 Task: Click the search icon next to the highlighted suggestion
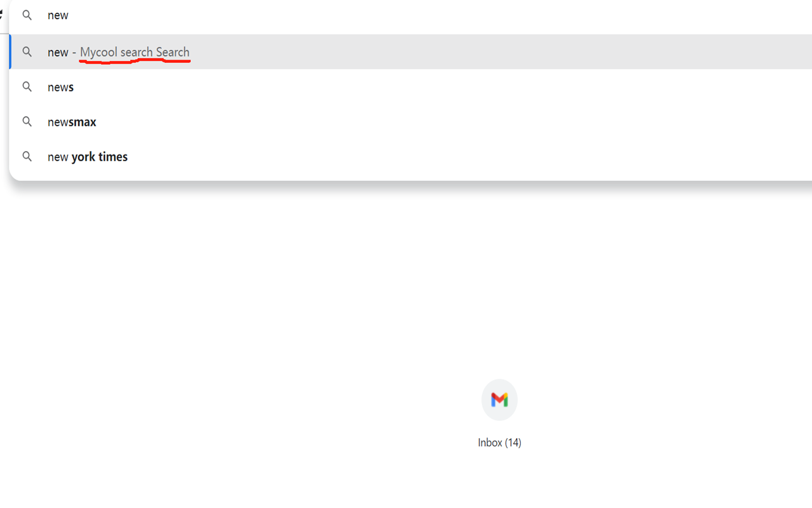coord(27,51)
